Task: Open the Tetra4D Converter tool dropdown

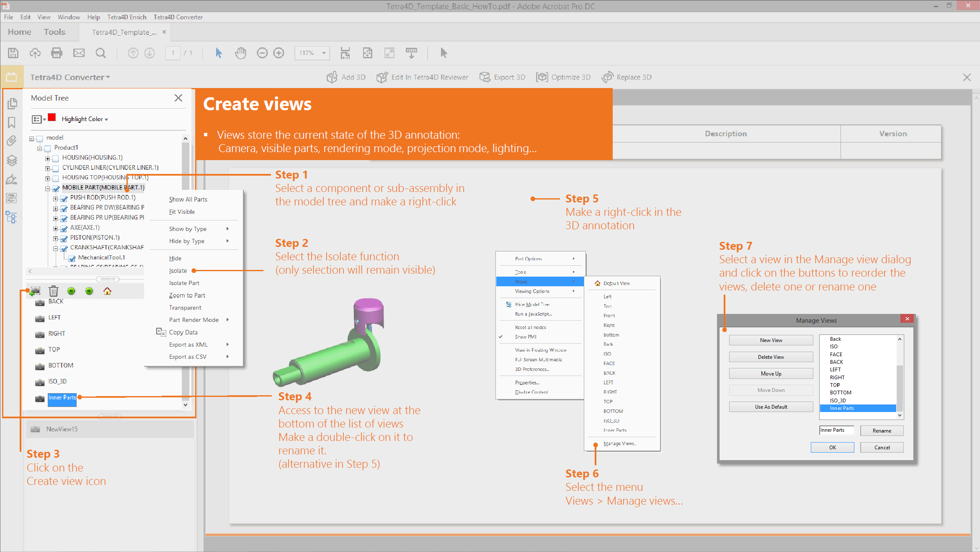Action: [70, 77]
